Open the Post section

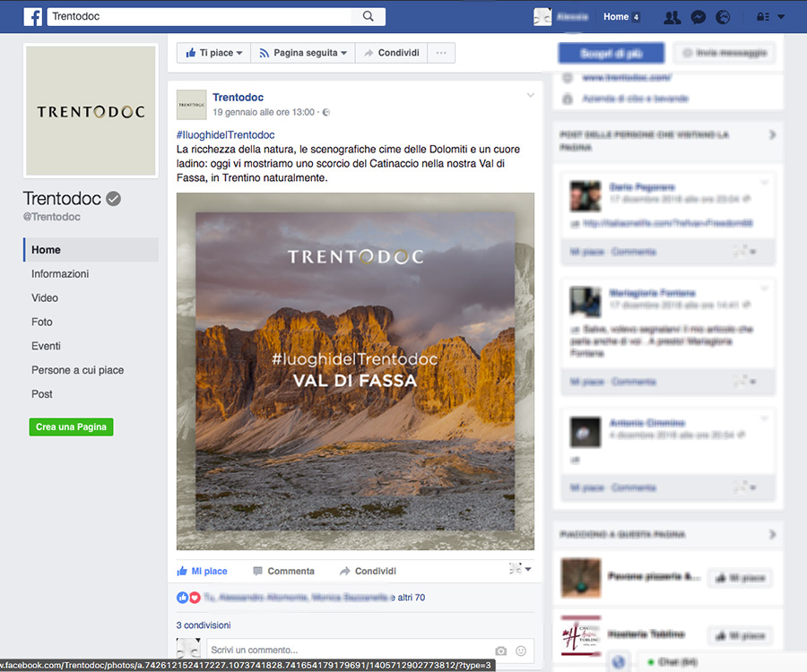pos(41,394)
